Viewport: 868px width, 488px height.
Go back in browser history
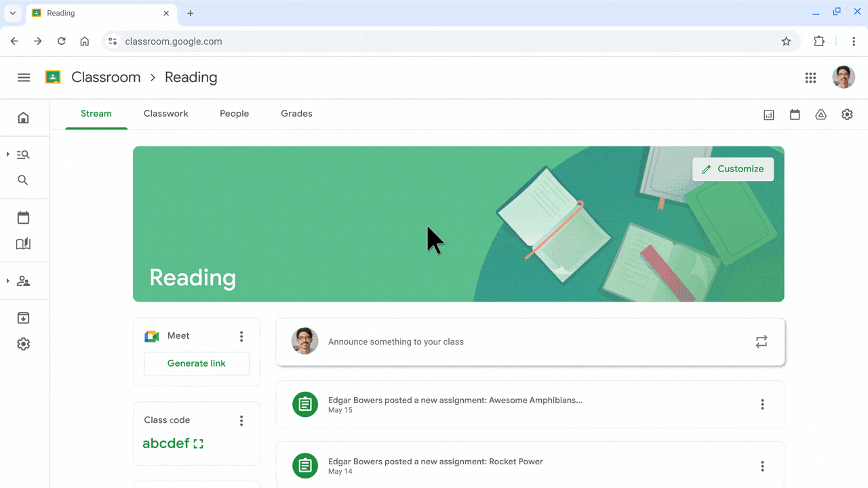pos(14,41)
